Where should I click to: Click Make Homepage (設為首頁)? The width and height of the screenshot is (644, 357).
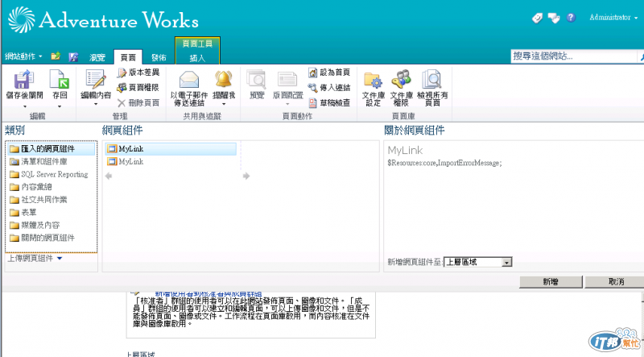(x=329, y=73)
